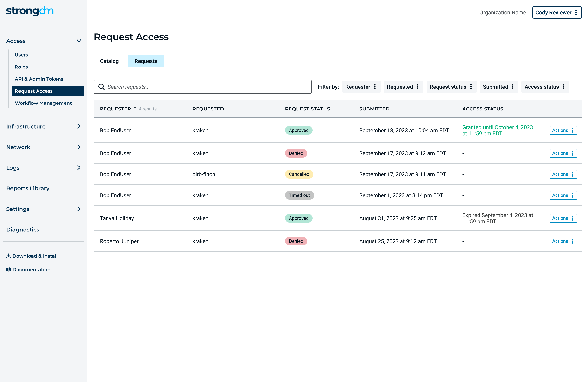Sort by the REQUESTER column header

pyautogui.click(x=115, y=109)
